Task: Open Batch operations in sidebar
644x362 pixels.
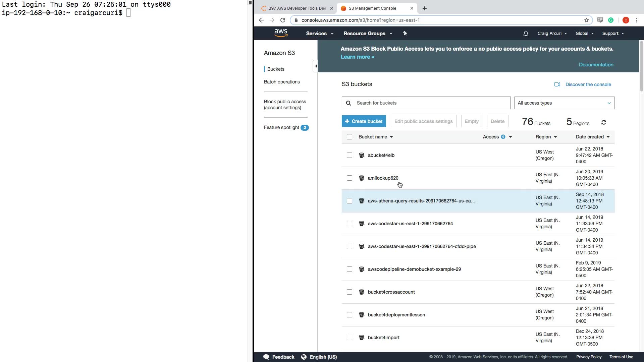Action: tap(281, 82)
